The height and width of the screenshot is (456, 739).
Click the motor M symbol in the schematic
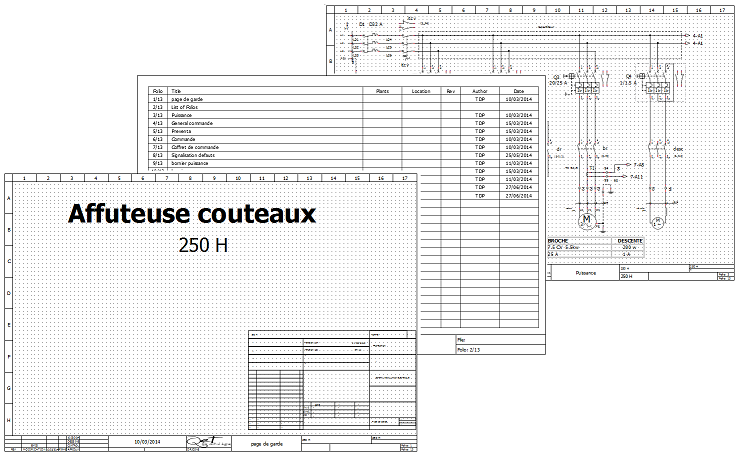588,219
